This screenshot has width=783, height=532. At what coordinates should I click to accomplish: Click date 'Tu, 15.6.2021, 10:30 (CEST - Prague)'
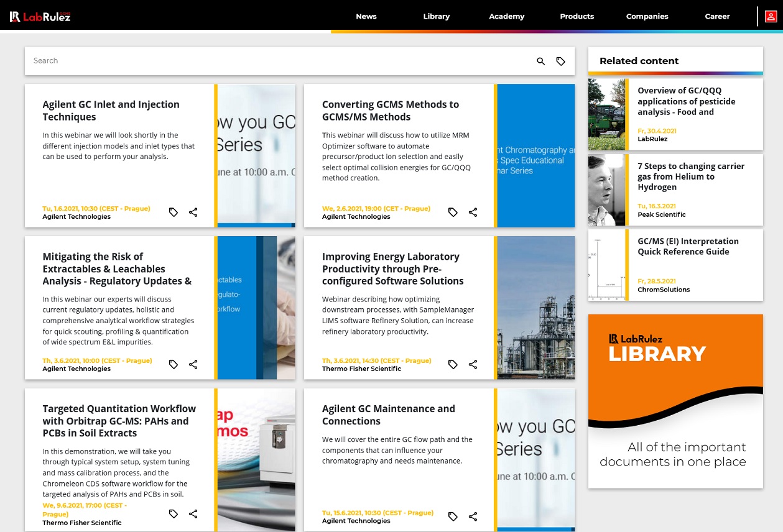coord(378,513)
